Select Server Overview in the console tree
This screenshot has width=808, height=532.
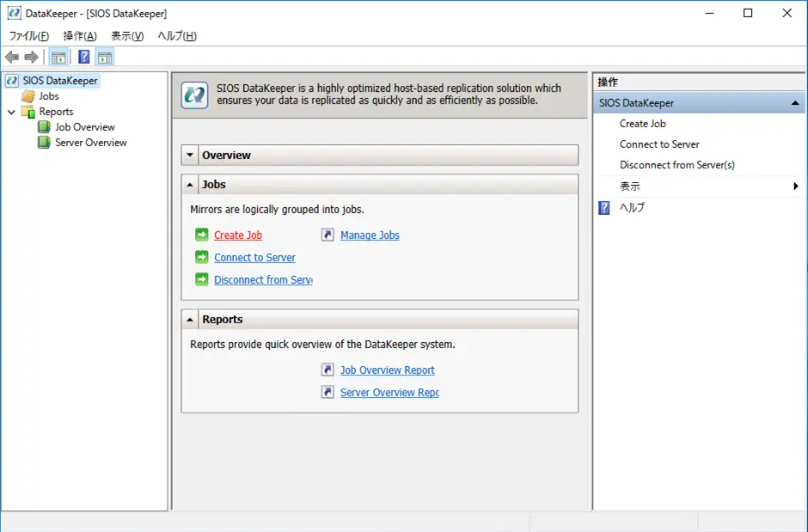(91, 143)
